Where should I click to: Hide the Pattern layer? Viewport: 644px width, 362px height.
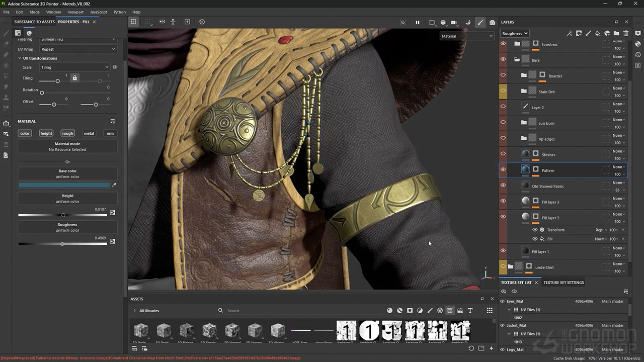503,170
